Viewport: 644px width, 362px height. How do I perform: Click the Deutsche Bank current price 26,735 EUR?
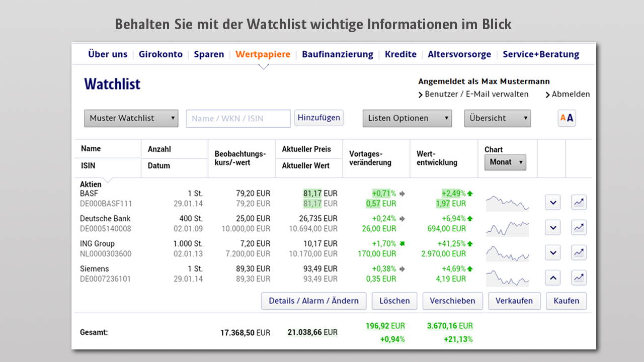(x=318, y=219)
